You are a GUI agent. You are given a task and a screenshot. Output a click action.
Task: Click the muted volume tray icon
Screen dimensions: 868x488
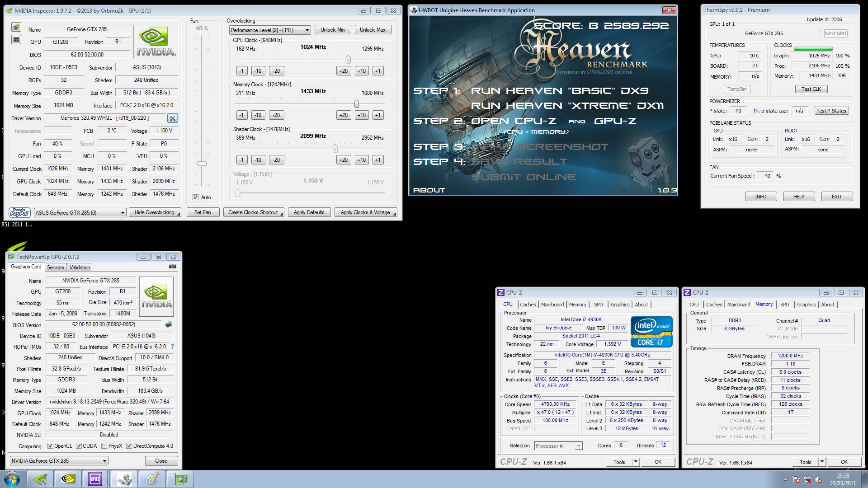[818, 480]
